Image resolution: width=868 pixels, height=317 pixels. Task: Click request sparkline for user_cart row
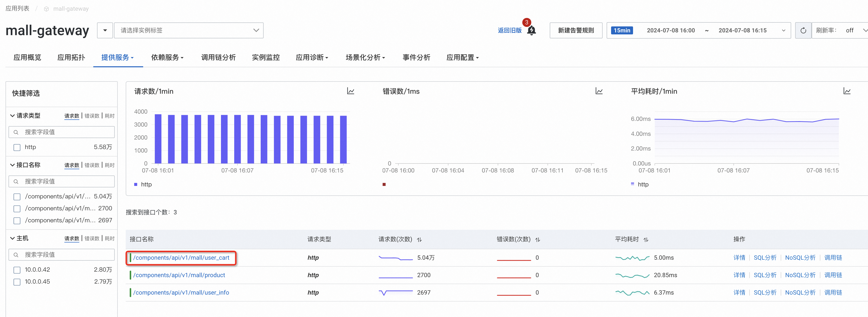click(x=396, y=258)
